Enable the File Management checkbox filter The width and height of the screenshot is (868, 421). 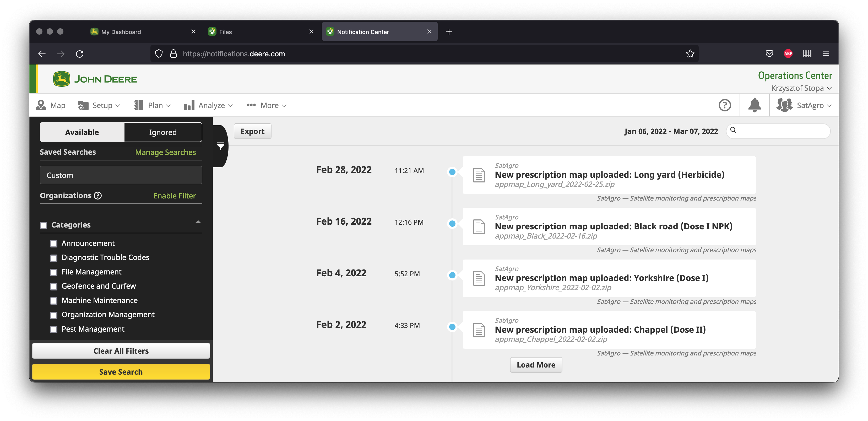pyautogui.click(x=54, y=271)
